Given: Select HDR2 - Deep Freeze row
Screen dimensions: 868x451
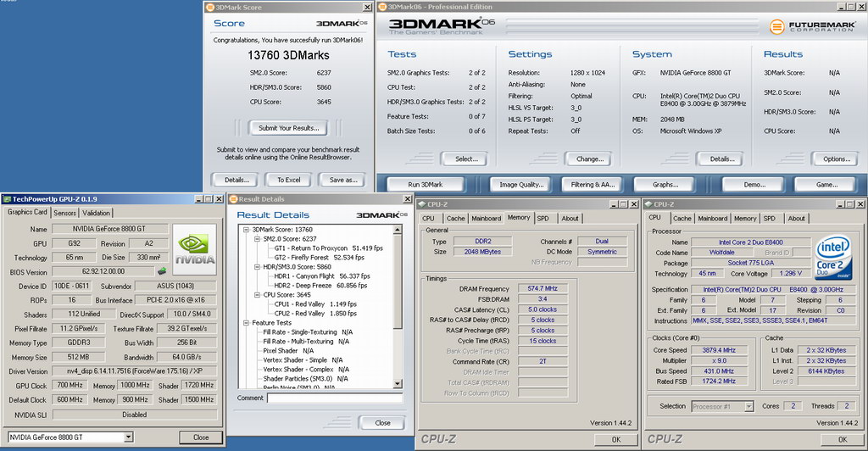Looking at the screenshot, I should [320, 286].
